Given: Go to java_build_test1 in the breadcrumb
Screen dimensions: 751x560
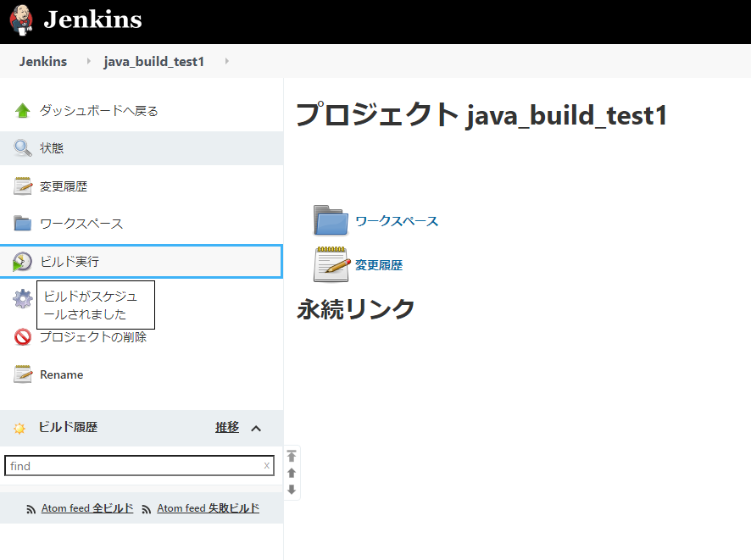Looking at the screenshot, I should [x=153, y=60].
